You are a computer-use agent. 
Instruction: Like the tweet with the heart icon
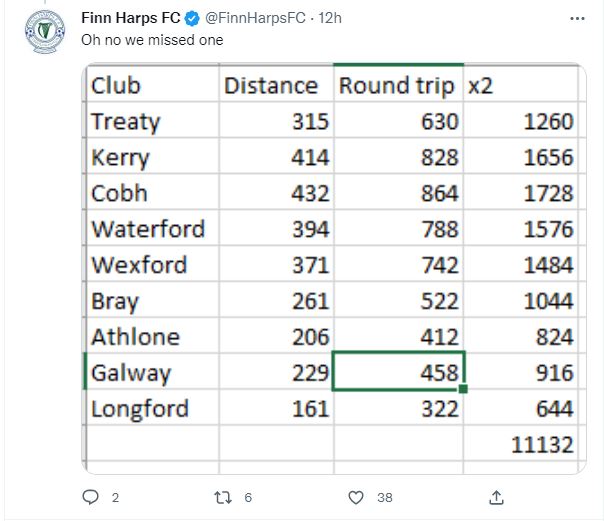tap(356, 498)
